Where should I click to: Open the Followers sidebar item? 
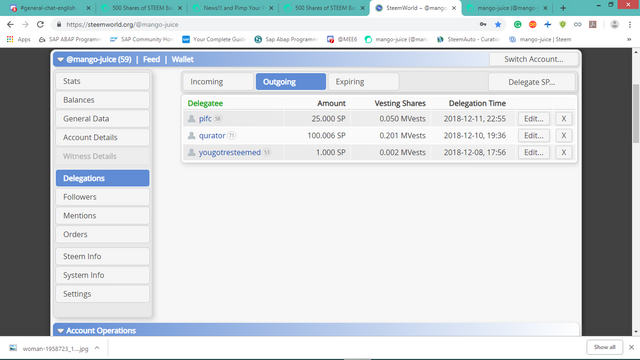coord(102,197)
